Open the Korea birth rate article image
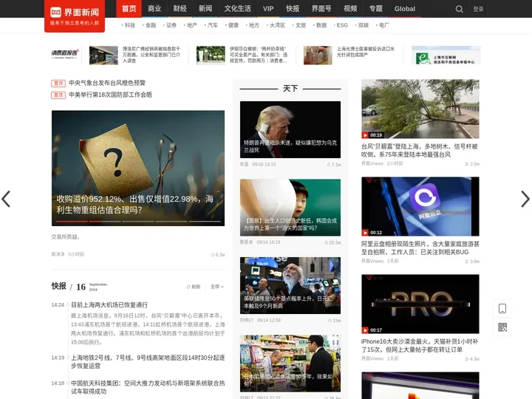 click(x=290, y=208)
